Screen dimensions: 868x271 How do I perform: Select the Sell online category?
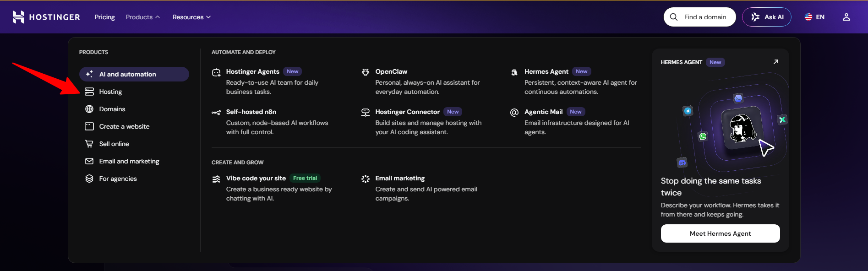pos(114,144)
